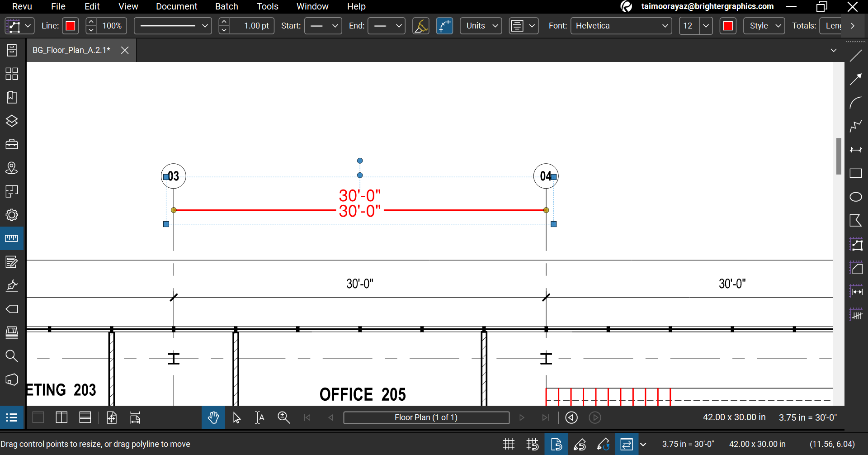Viewport: 868px width, 455px height.
Task: Click the Previous View button
Action: pyautogui.click(x=571, y=417)
